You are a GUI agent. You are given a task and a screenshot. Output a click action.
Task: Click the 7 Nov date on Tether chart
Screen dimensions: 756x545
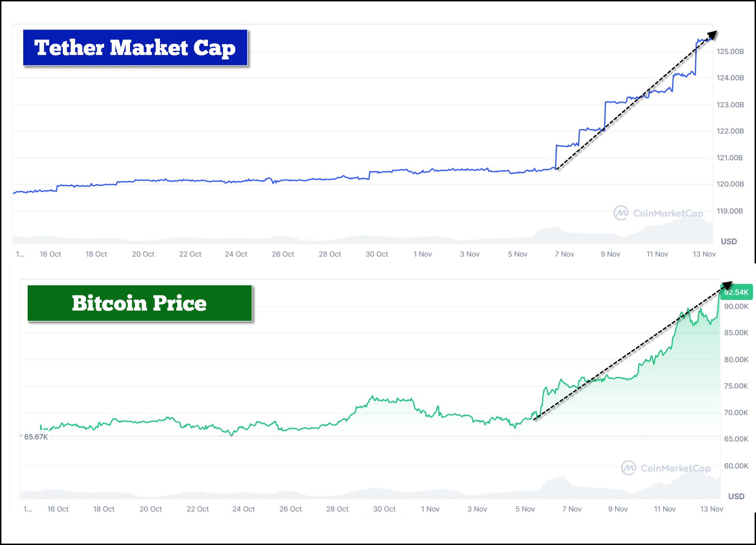click(x=564, y=254)
